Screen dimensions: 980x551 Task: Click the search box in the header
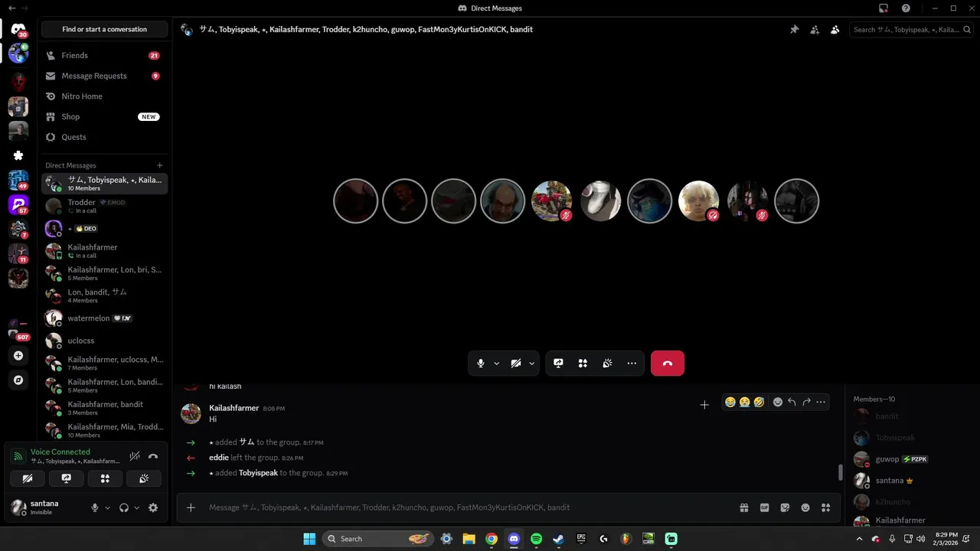(911, 30)
